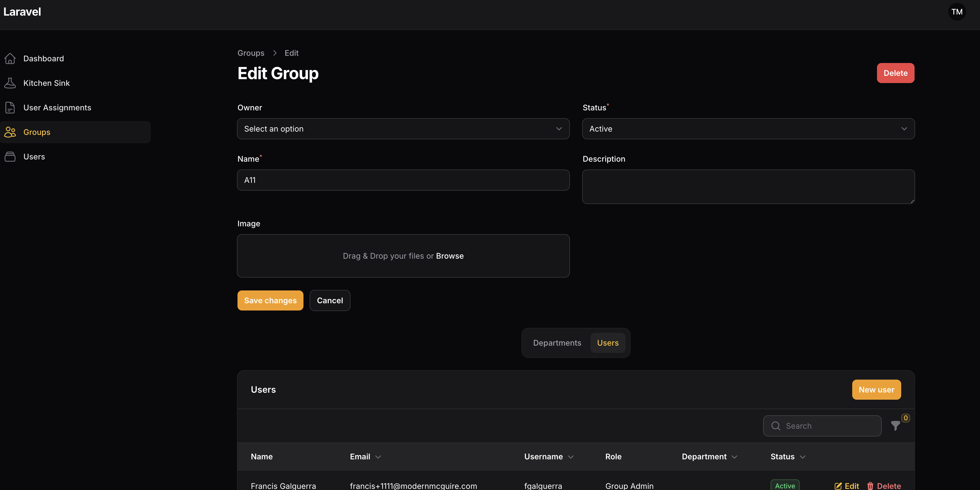Click the Users sidebar icon
Viewport: 980px width, 490px height.
[10, 156]
